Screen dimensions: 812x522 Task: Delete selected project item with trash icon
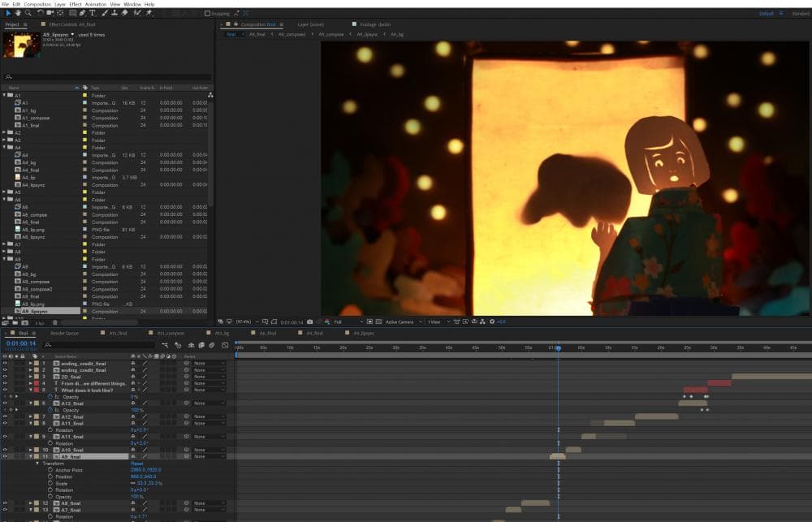click(55, 323)
